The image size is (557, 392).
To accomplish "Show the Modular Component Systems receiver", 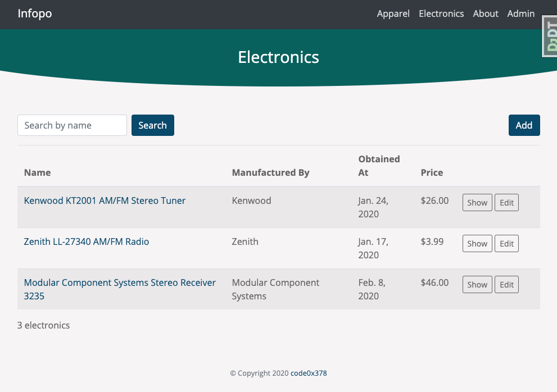I will [477, 285].
